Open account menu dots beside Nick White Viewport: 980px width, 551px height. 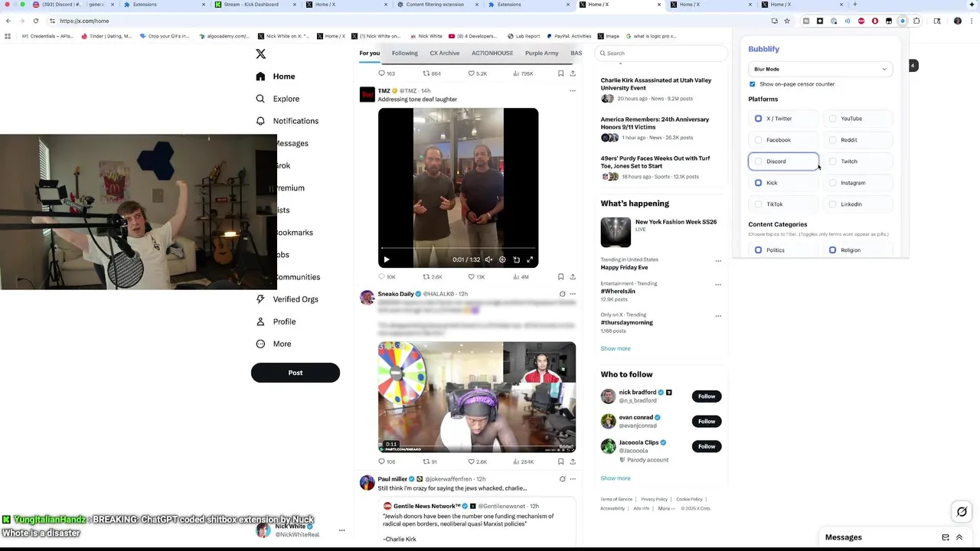pyautogui.click(x=341, y=530)
